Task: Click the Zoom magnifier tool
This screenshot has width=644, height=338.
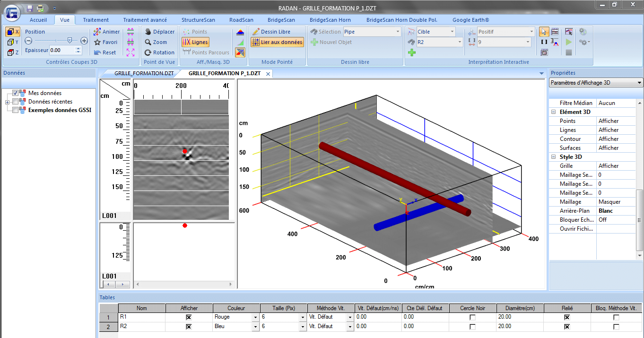Action: pyautogui.click(x=156, y=42)
